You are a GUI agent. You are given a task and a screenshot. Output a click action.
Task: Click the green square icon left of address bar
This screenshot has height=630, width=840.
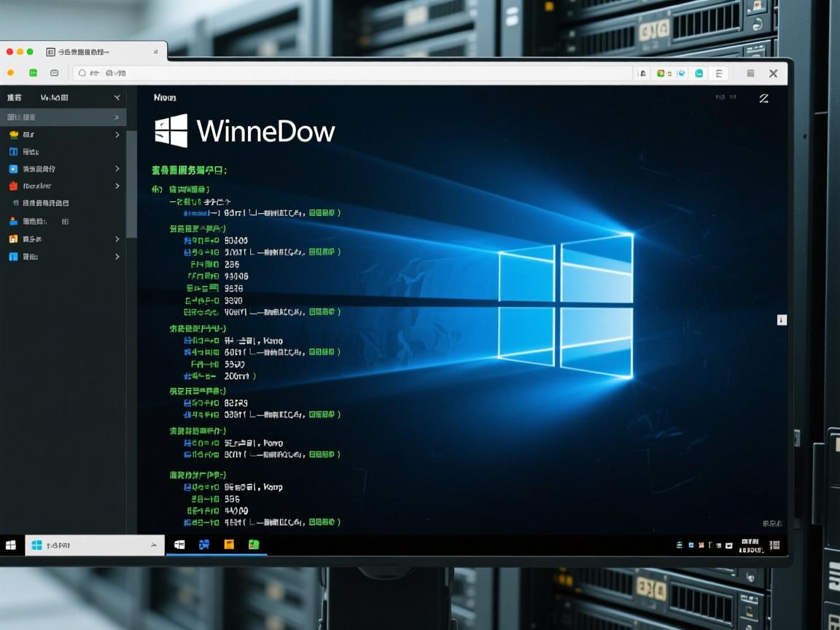(33, 73)
